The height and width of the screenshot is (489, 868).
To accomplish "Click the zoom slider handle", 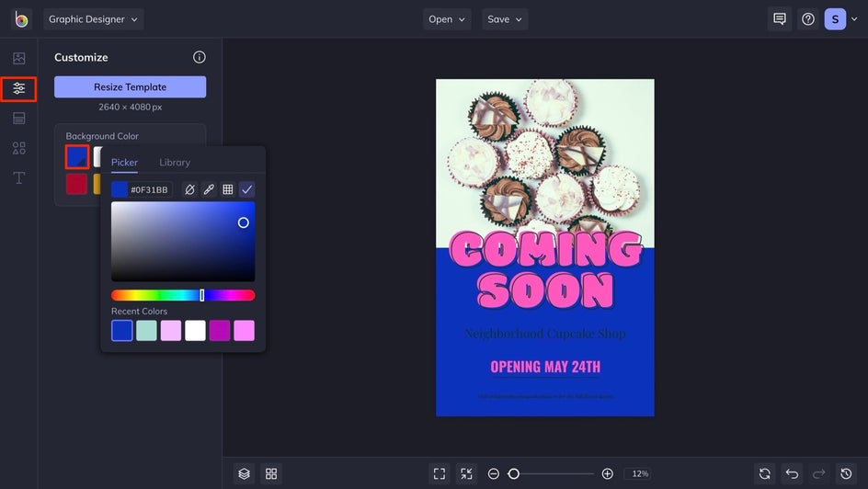I will pyautogui.click(x=514, y=473).
